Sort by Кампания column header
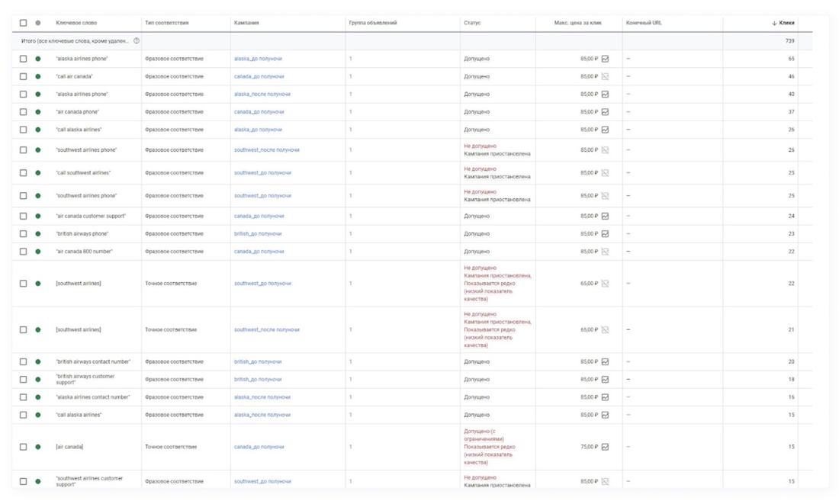The image size is (839, 504). coord(246,23)
